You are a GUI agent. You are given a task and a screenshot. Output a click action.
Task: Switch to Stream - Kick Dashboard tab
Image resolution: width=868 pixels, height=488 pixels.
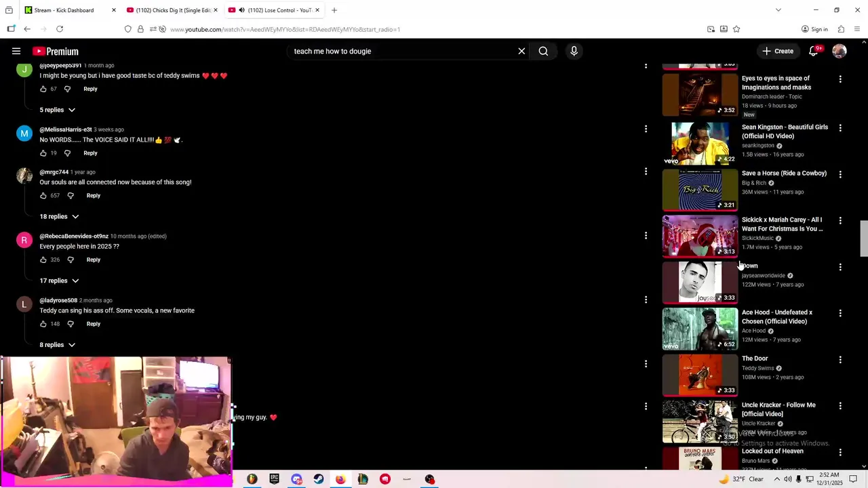pyautogui.click(x=64, y=10)
